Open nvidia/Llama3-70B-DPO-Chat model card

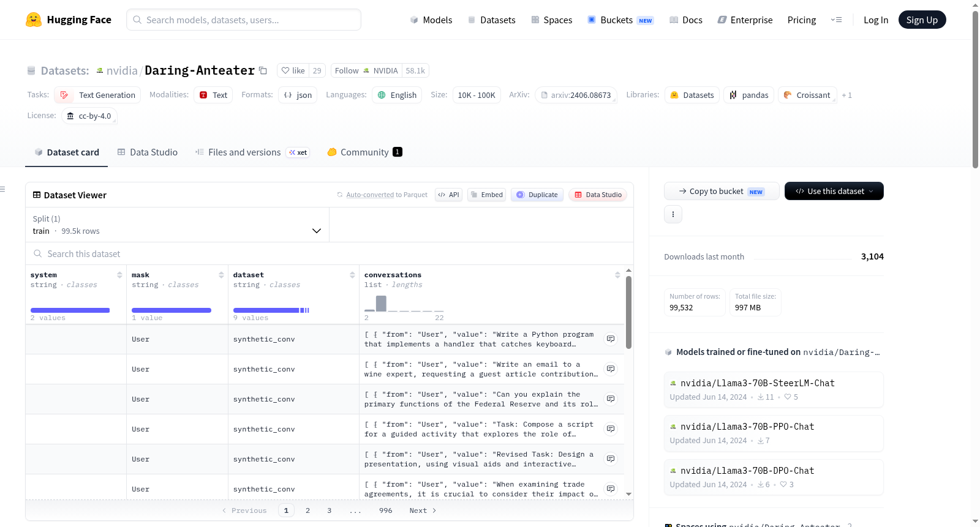tap(774, 477)
